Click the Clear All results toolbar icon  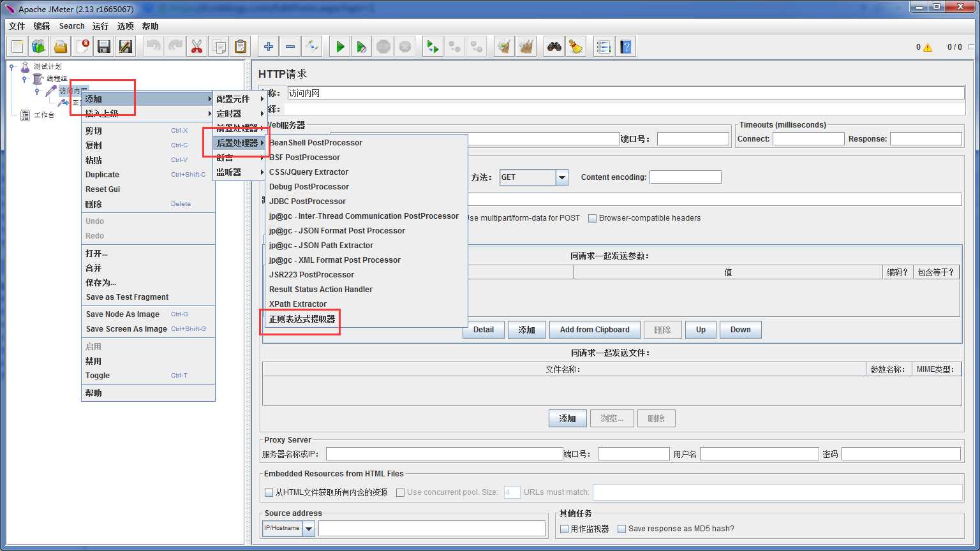click(x=526, y=47)
